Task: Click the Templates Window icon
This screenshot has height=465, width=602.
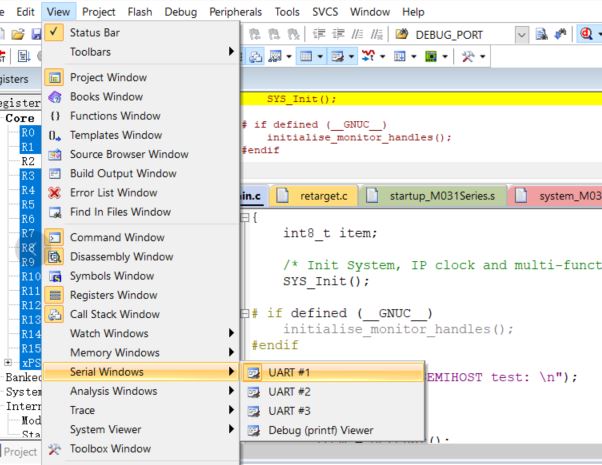Action: click(x=55, y=135)
